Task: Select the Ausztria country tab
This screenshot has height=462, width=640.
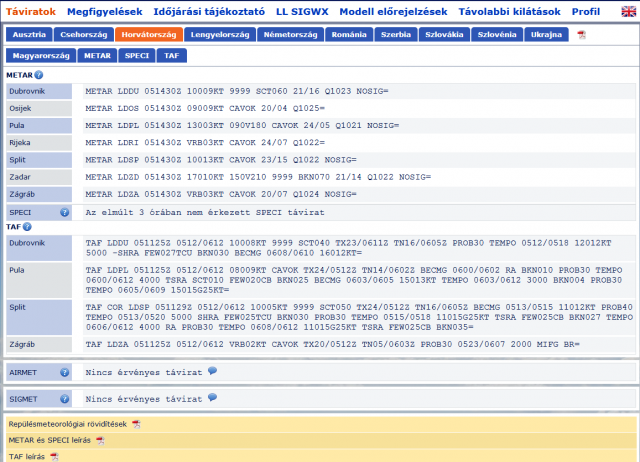Action: coord(29,35)
